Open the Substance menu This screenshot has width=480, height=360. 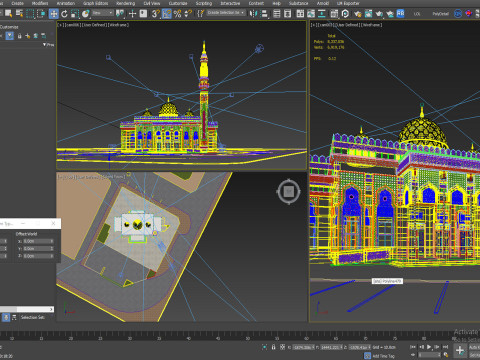pyautogui.click(x=298, y=3)
